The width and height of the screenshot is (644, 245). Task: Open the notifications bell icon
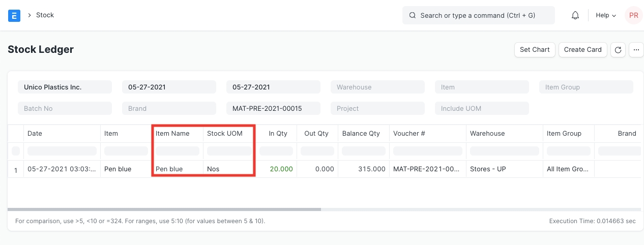coord(575,15)
